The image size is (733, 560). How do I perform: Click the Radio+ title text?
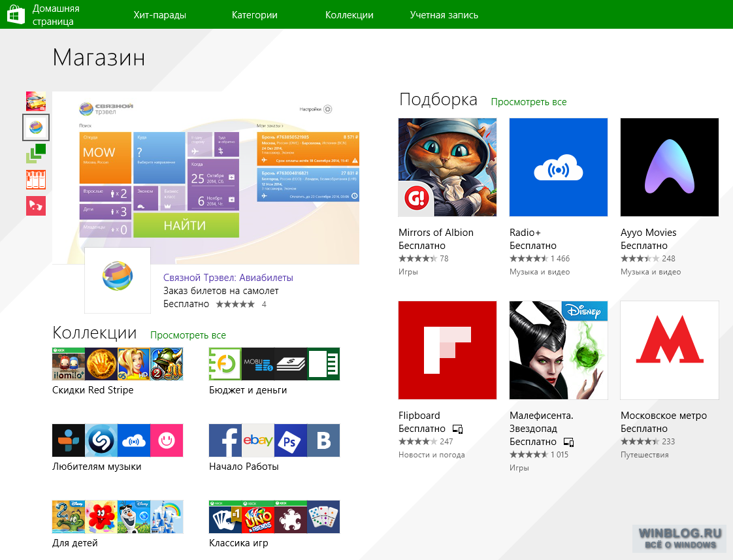click(x=525, y=233)
